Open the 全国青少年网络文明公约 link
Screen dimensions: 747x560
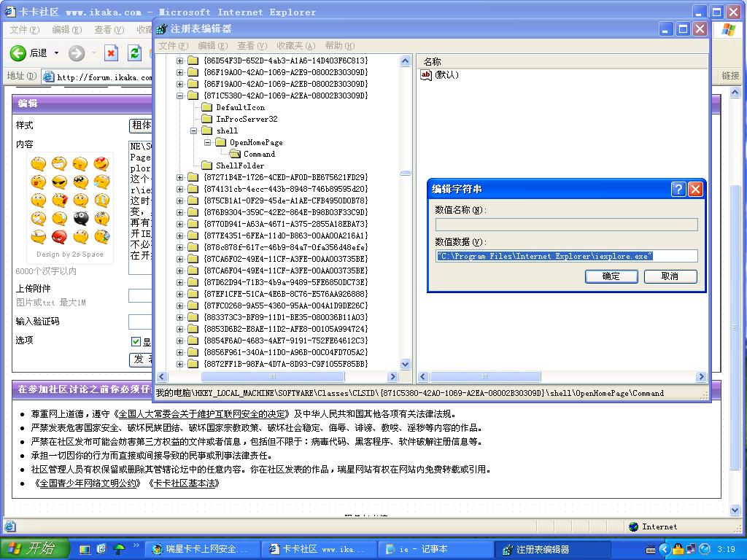[x=88, y=483]
